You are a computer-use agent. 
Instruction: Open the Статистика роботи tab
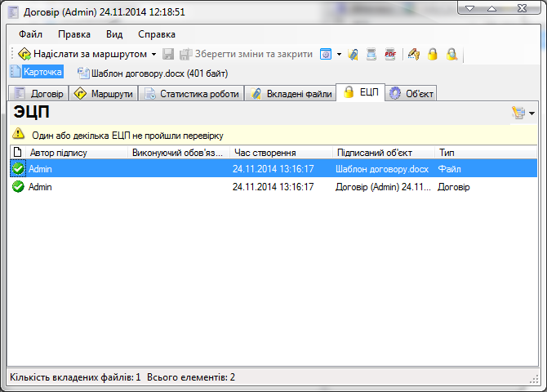(x=191, y=94)
